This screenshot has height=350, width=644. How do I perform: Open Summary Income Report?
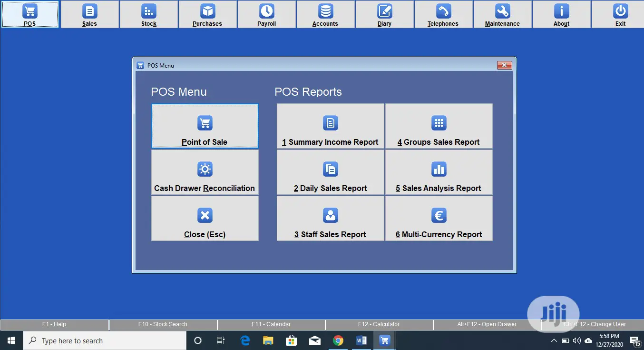(331, 126)
